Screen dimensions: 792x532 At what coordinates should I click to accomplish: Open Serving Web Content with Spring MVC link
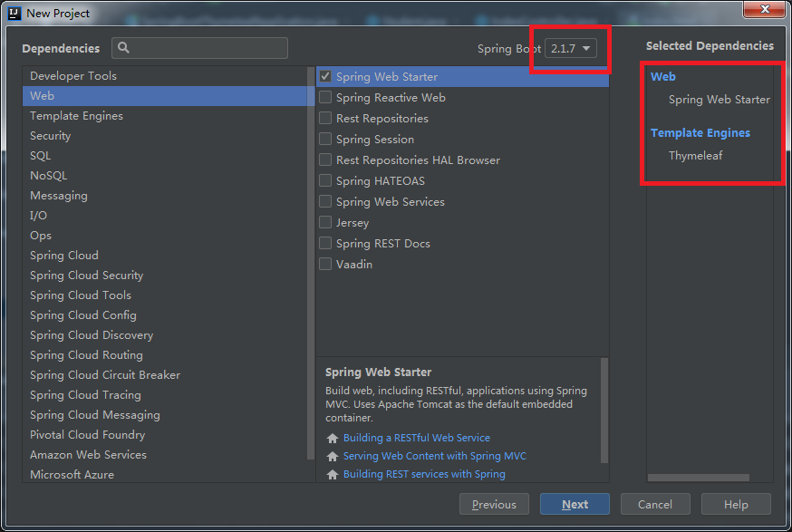tap(434, 456)
